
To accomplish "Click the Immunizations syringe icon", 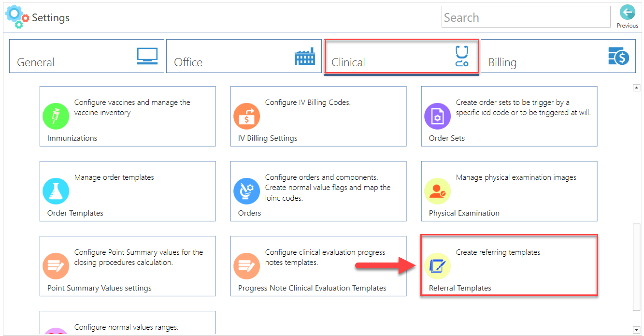I will [56, 116].
